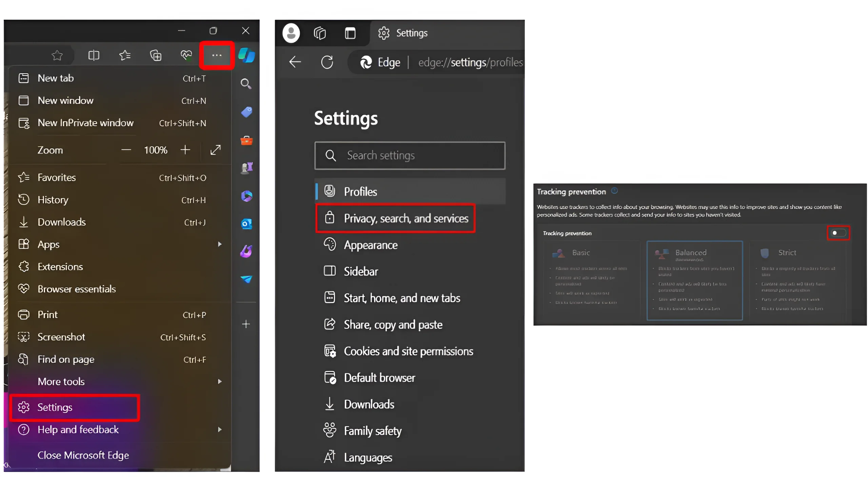Open Favorites from the menu
This screenshot has width=868, height=488.
click(120, 178)
